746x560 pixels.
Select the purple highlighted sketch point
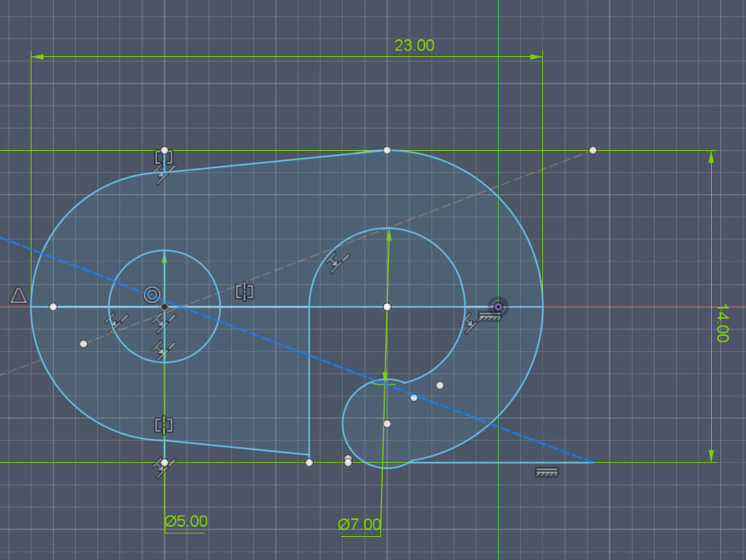(498, 307)
